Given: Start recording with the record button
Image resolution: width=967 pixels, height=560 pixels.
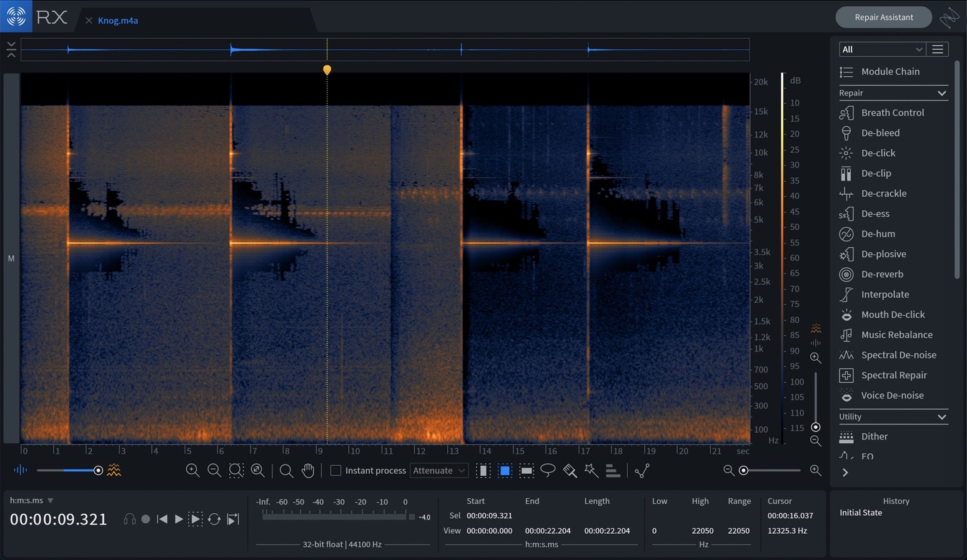Looking at the screenshot, I should [x=146, y=519].
